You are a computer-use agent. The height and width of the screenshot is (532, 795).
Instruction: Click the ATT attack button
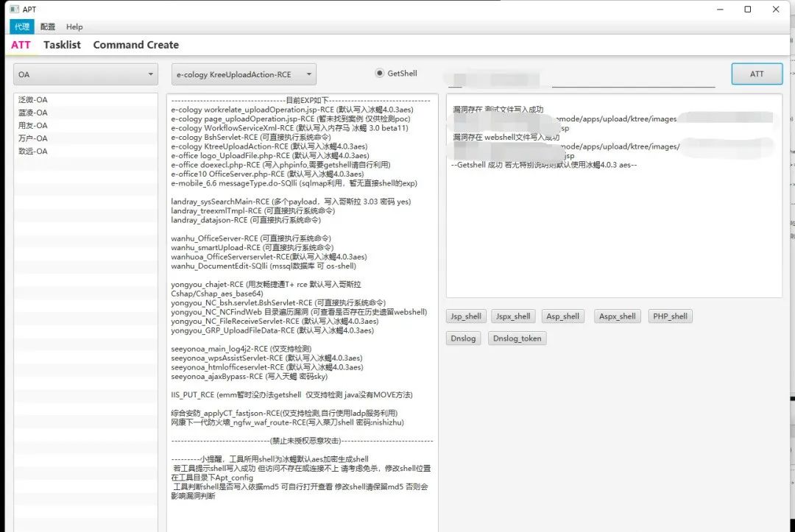(x=757, y=74)
